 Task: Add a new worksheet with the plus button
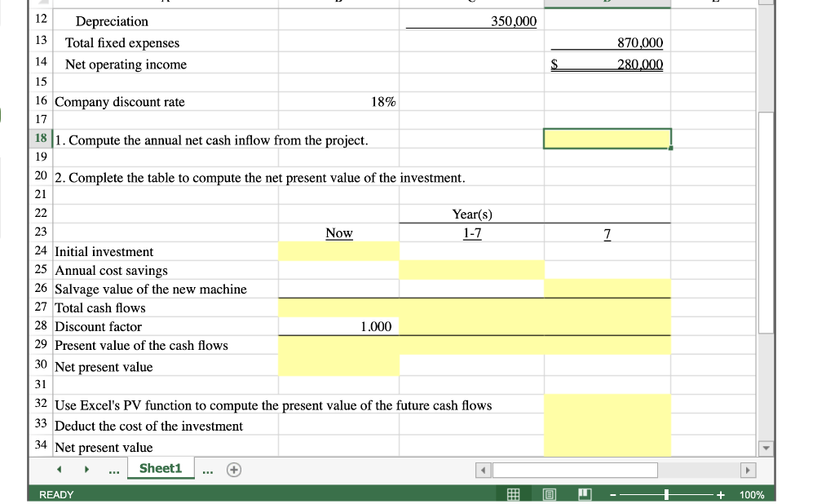233,469
